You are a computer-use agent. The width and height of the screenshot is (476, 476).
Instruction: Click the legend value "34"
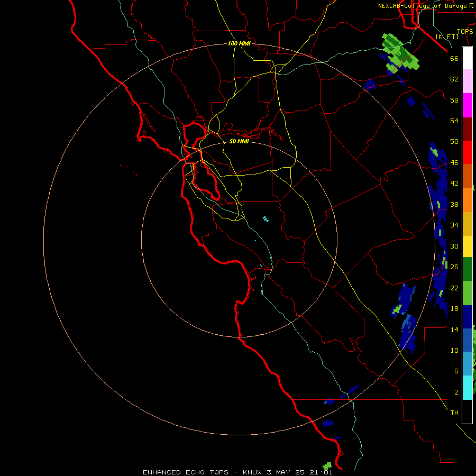[454, 225]
